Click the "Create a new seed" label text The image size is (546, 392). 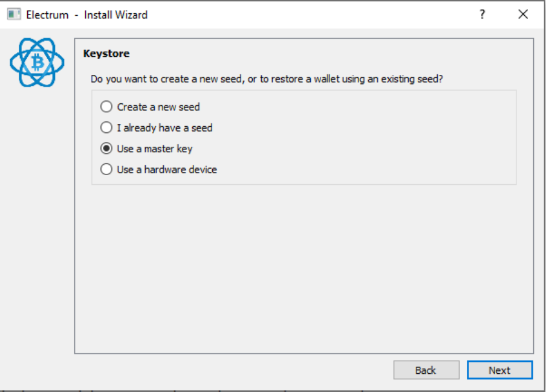pos(158,107)
